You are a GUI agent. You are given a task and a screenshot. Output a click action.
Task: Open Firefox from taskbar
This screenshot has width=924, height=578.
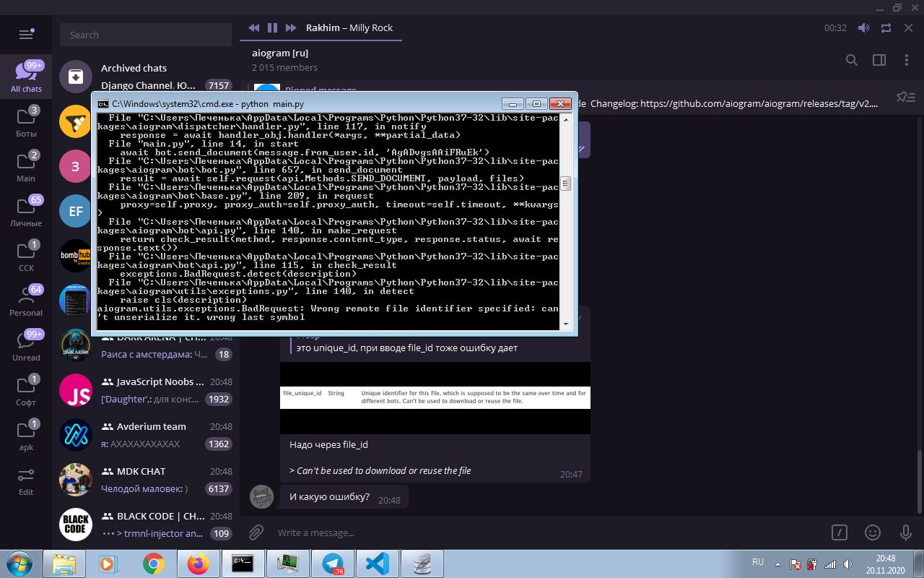[x=198, y=564]
